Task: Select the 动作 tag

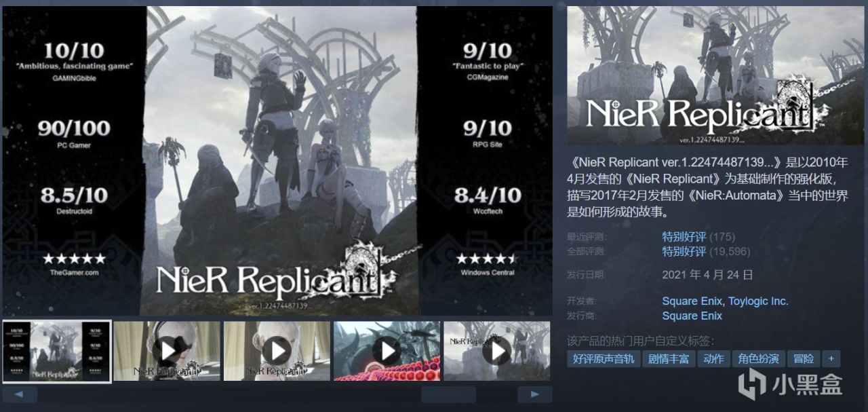Action: coord(713,359)
